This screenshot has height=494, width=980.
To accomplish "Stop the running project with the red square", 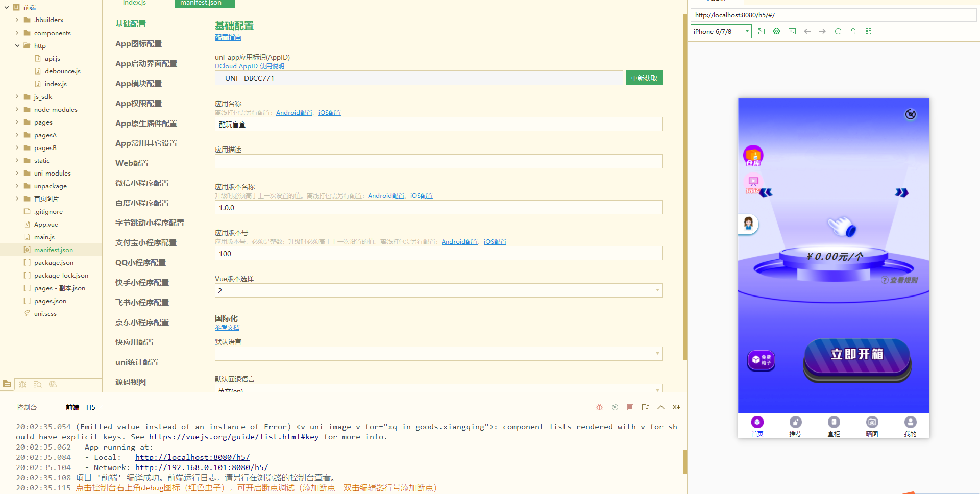I will (630, 407).
